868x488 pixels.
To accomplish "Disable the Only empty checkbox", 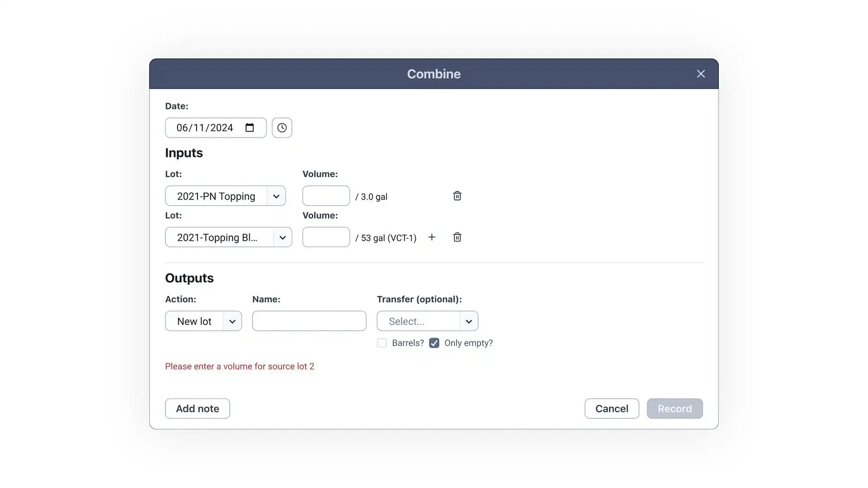I will point(434,343).
